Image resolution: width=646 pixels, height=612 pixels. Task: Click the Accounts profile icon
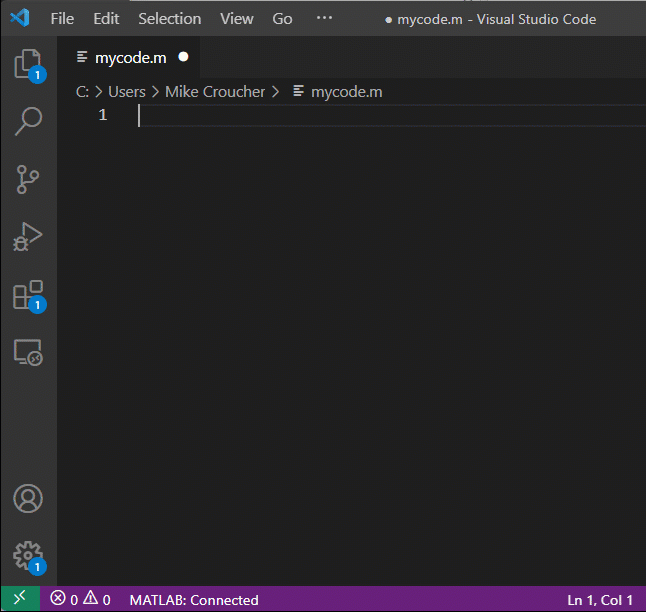(28, 498)
